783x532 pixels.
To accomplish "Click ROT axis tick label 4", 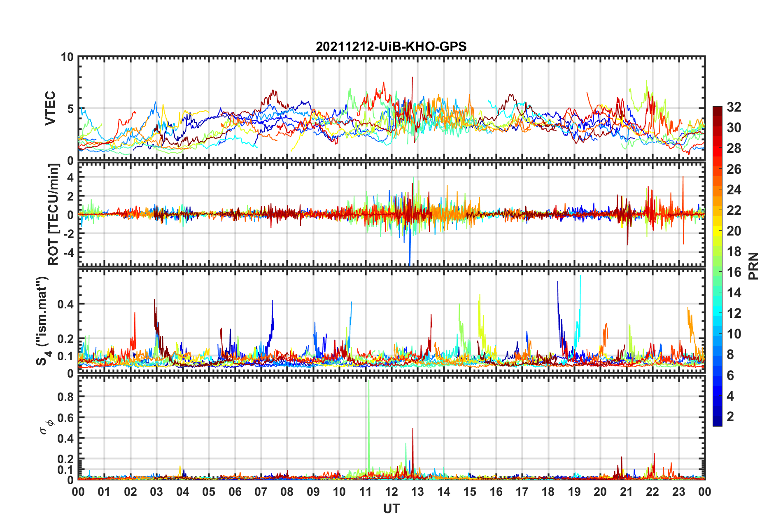I will tap(70, 177).
